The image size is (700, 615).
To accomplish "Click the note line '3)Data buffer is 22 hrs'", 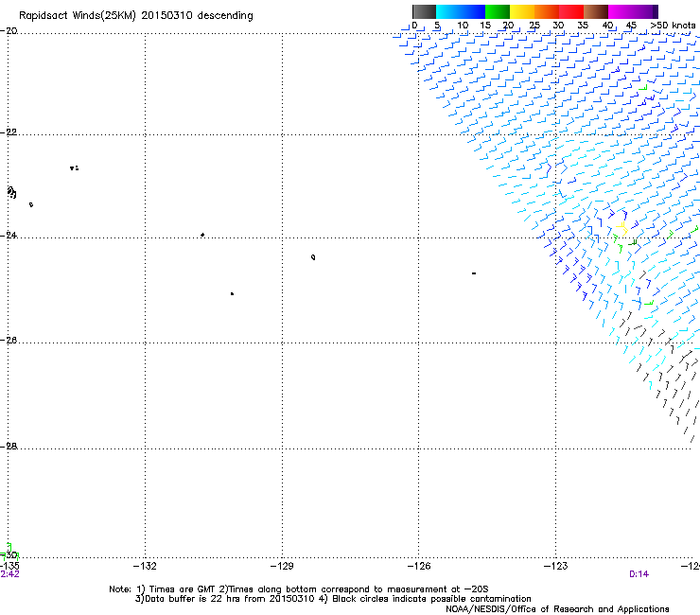I will coord(333,599).
